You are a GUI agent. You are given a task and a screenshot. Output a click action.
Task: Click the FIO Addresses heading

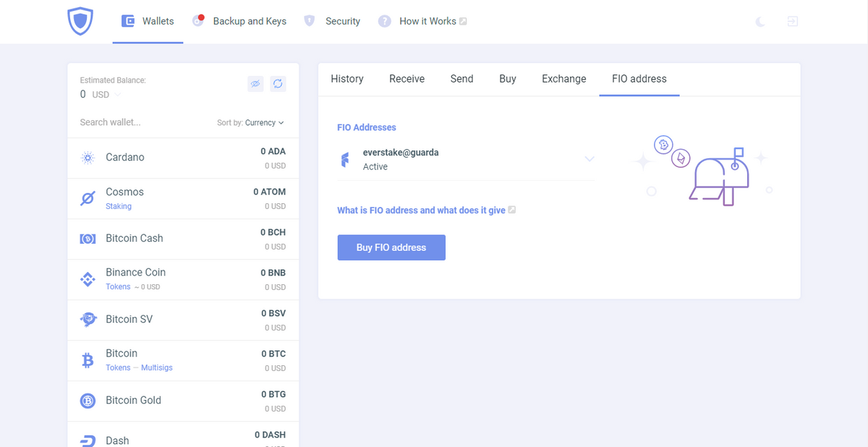pos(367,127)
